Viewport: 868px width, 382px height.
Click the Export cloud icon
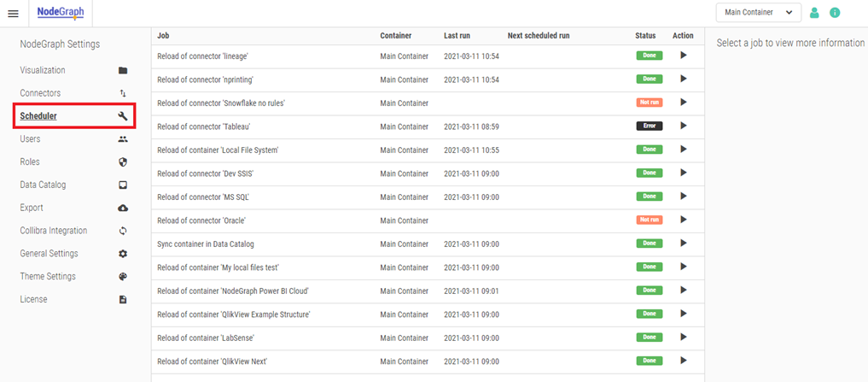(x=123, y=208)
